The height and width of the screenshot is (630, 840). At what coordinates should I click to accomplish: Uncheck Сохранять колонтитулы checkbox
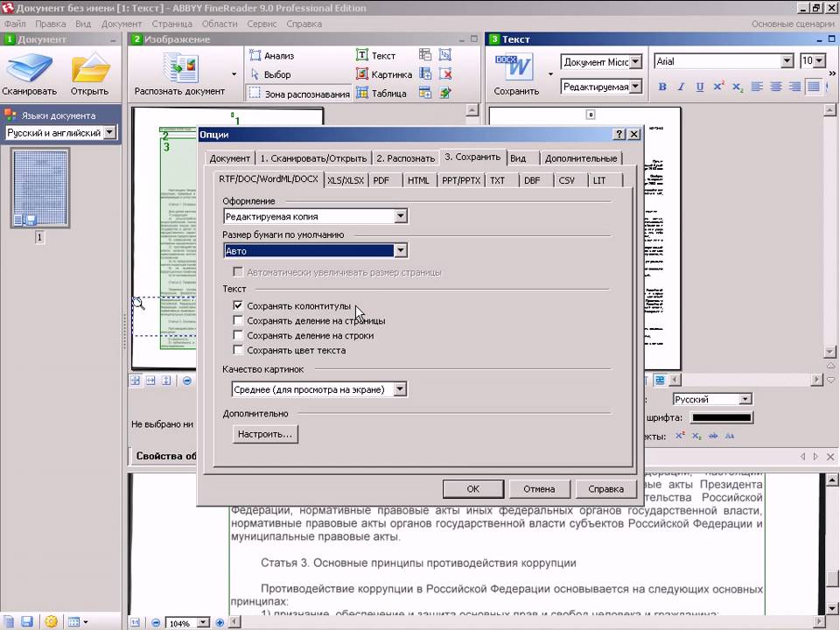point(238,306)
